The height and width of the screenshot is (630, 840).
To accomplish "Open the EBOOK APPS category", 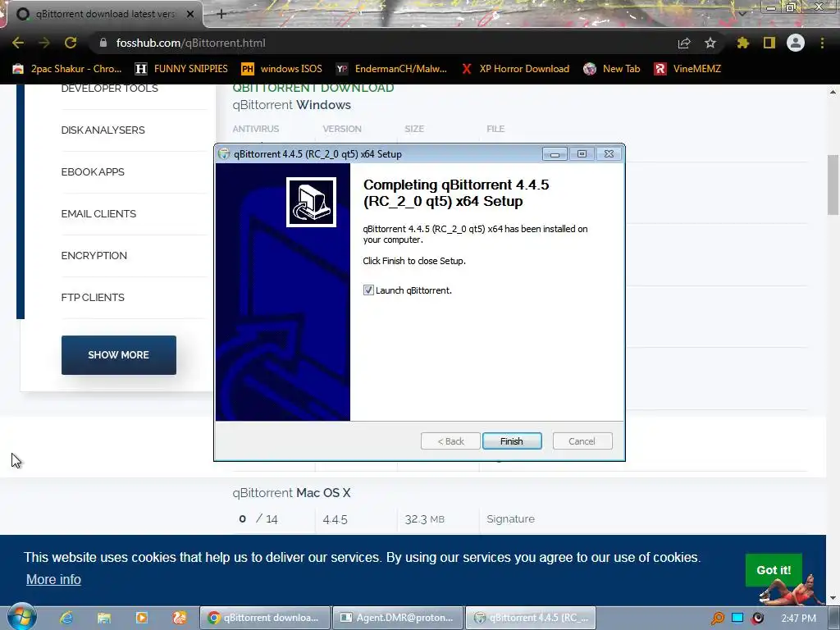I will (x=93, y=172).
